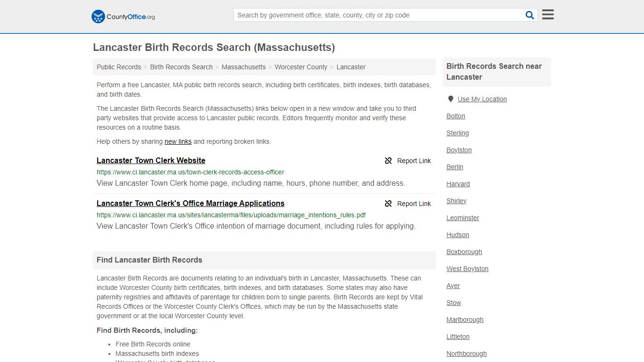Open Boylston nearby records
This screenshot has height=362, width=644.
point(459,150)
